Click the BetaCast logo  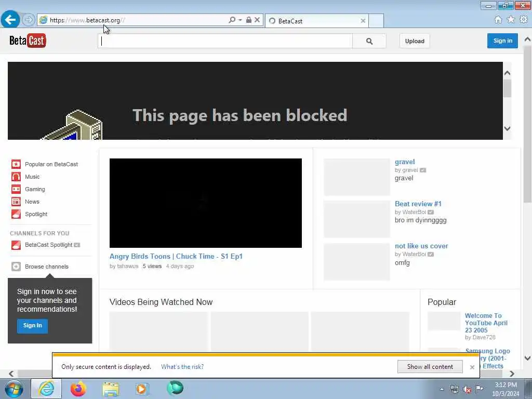pos(28,41)
